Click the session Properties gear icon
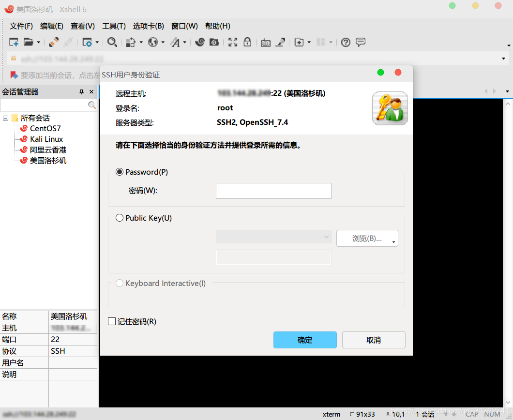Image resolution: width=513 pixels, height=420 pixels. (x=87, y=42)
